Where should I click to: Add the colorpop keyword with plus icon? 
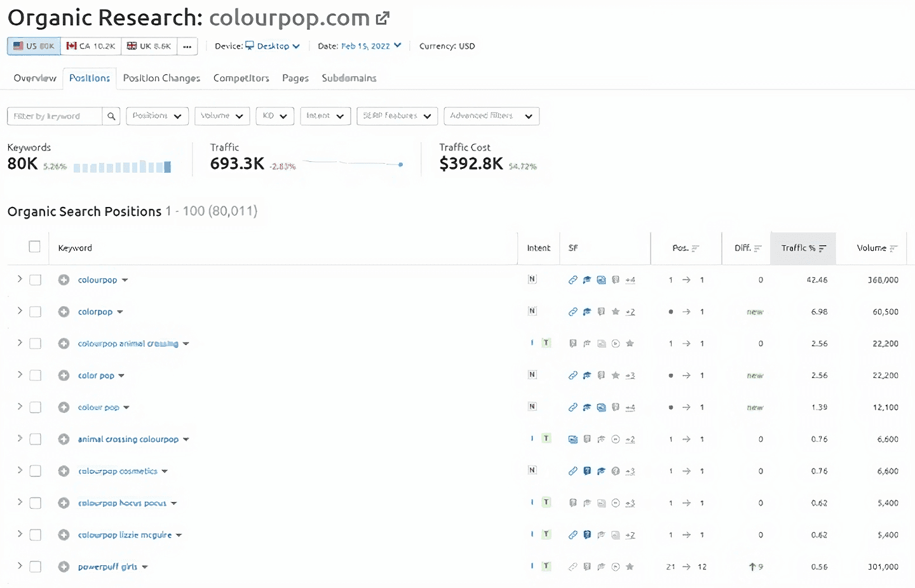(64, 312)
